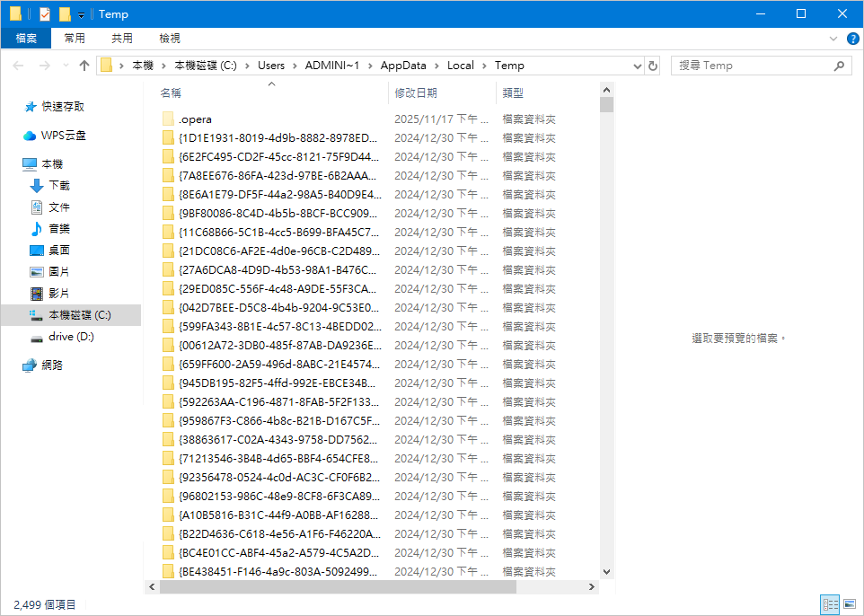The width and height of the screenshot is (864, 616).
Task: Open 文件 folder in navigation pane
Action: point(49,207)
